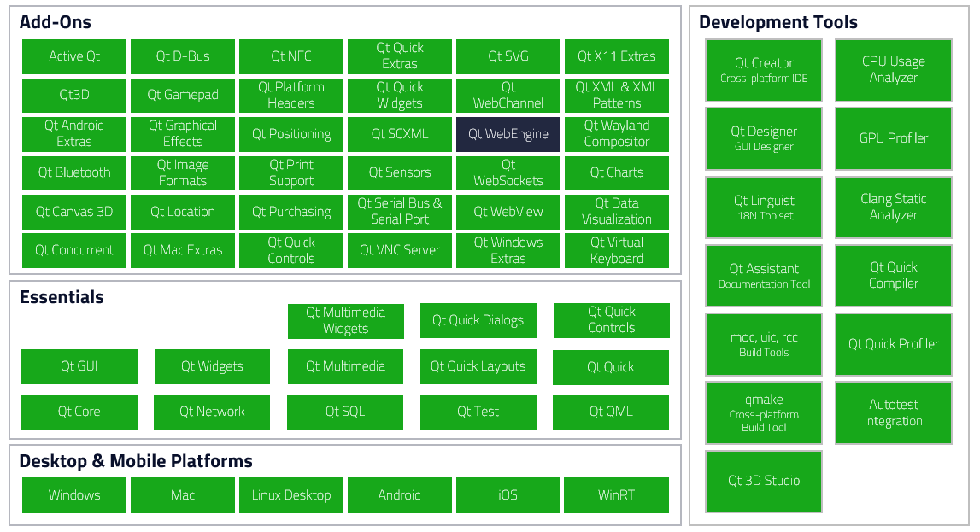Viewport: 980px width, 532px height.
Task: Select Qt VNC Server
Action: pyautogui.click(x=399, y=250)
